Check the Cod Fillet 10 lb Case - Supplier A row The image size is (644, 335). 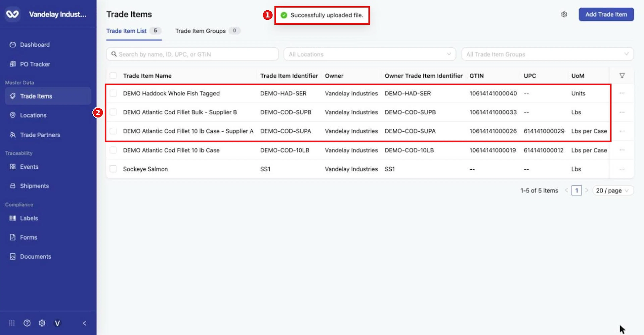[x=113, y=131]
